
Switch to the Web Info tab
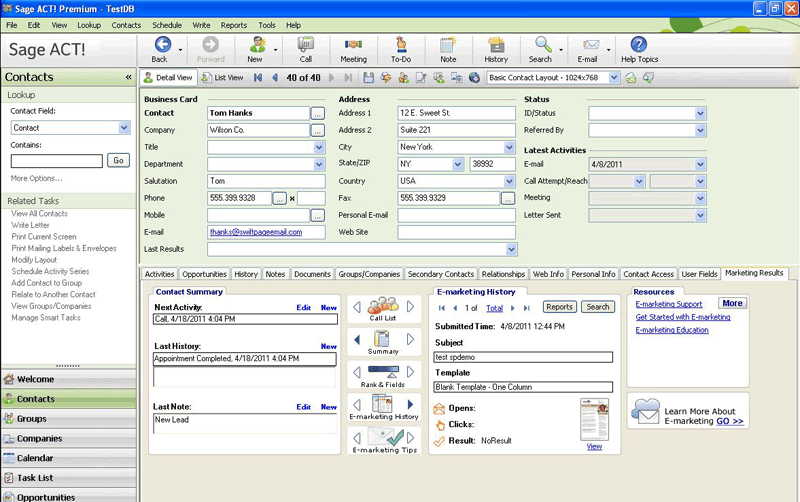pos(548,274)
